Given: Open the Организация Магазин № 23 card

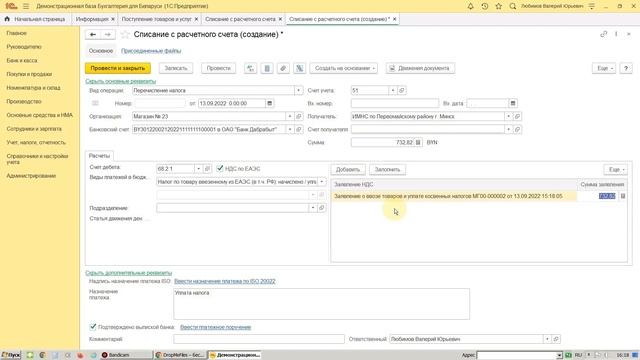Looking at the screenshot, I should pos(299,116).
